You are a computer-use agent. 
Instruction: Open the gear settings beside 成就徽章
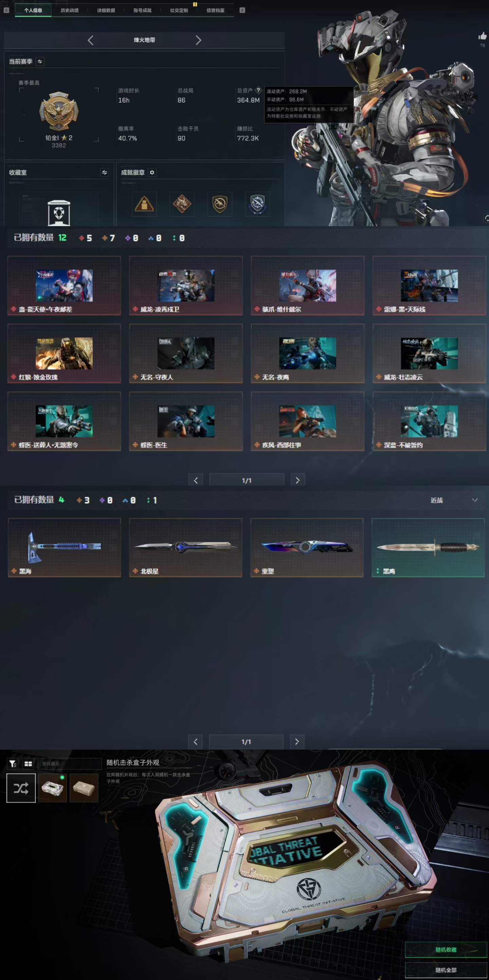click(x=152, y=173)
